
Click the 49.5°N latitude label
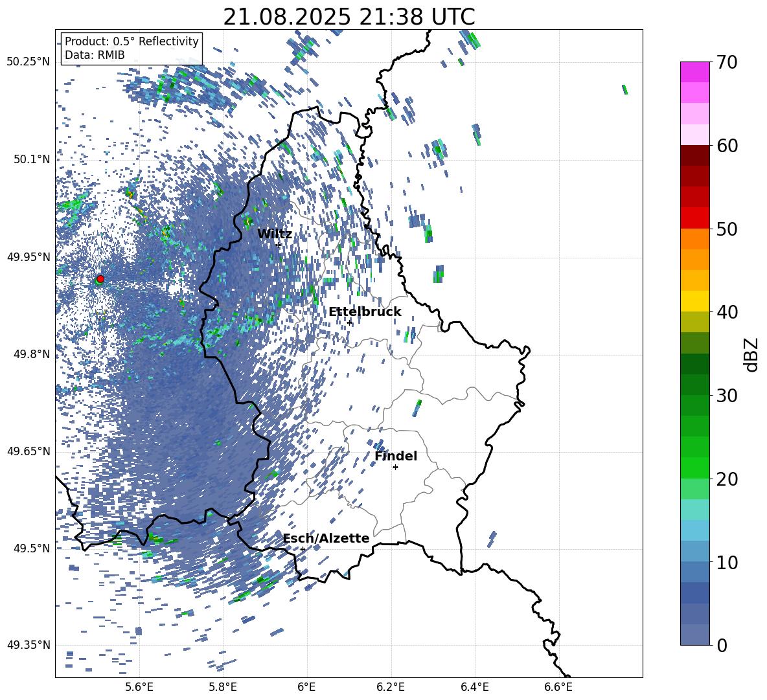[x=31, y=548]
